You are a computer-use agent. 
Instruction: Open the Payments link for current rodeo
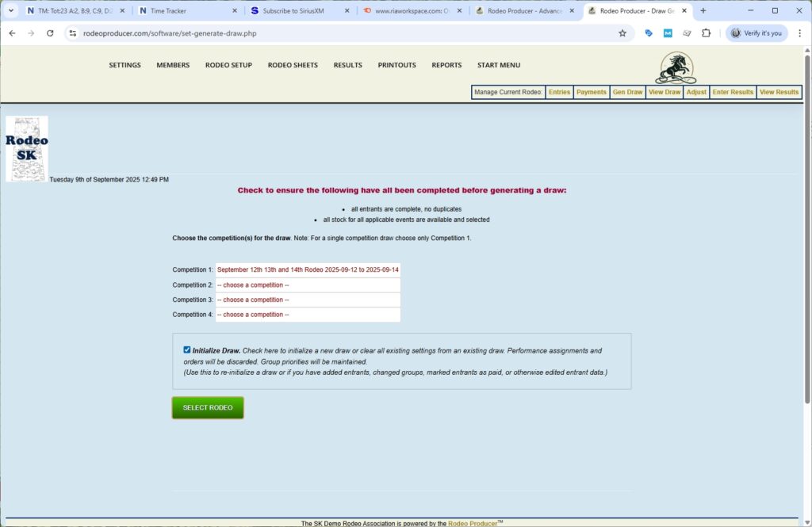(x=591, y=92)
